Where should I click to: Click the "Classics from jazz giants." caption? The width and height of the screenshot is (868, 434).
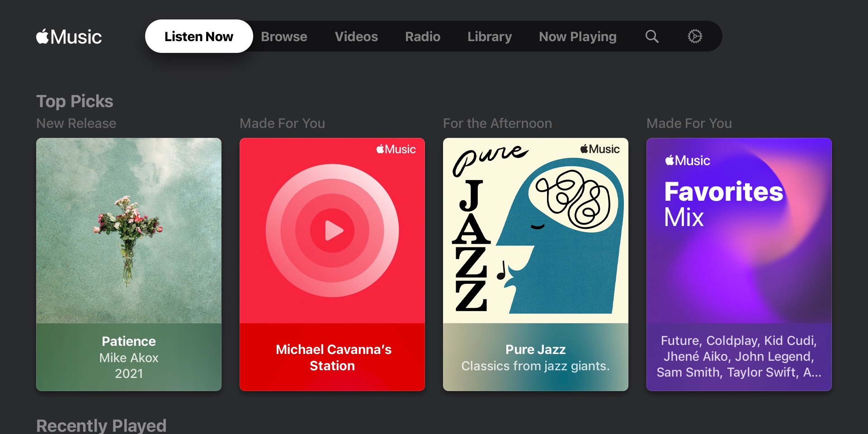pyautogui.click(x=535, y=366)
